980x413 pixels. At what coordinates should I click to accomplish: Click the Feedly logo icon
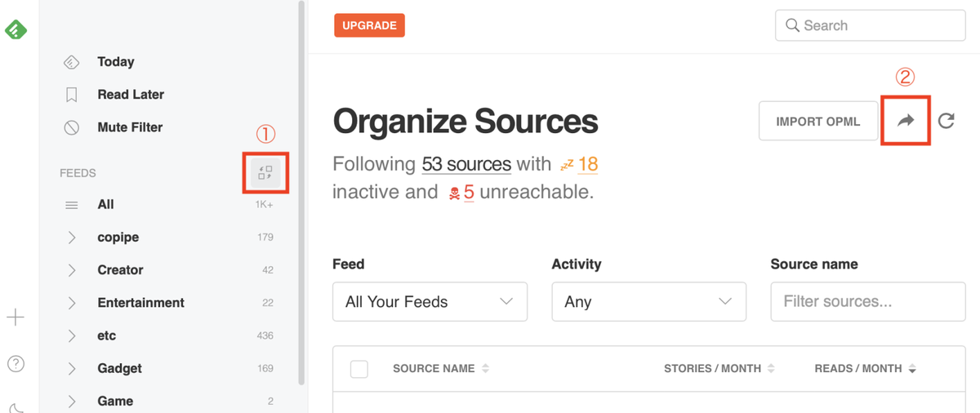coord(16,30)
